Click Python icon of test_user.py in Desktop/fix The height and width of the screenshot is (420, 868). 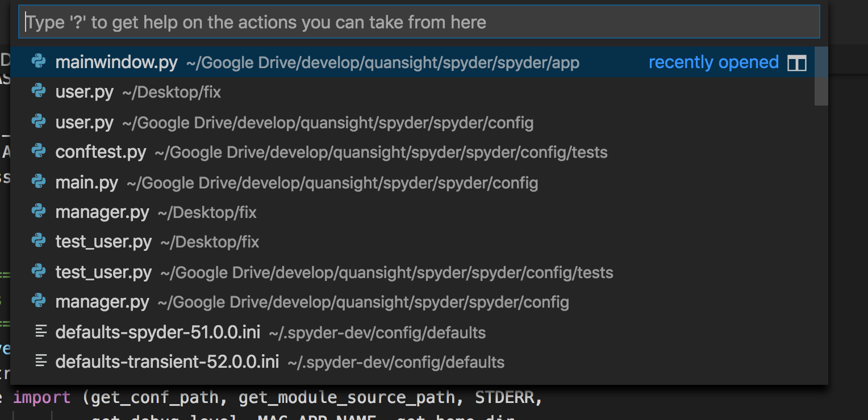[39, 241]
